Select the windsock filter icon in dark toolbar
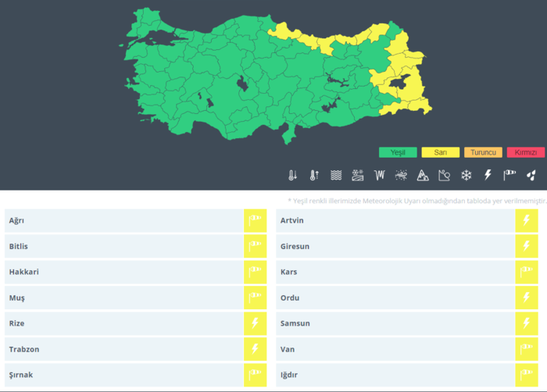The height and width of the screenshot is (392, 547). pos(509,175)
